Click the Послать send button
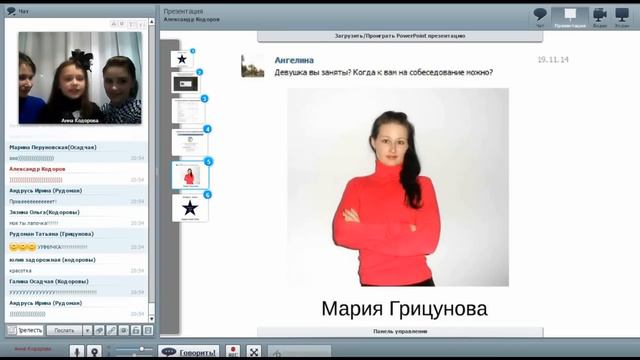The height and width of the screenshot is (360, 640). [64, 330]
